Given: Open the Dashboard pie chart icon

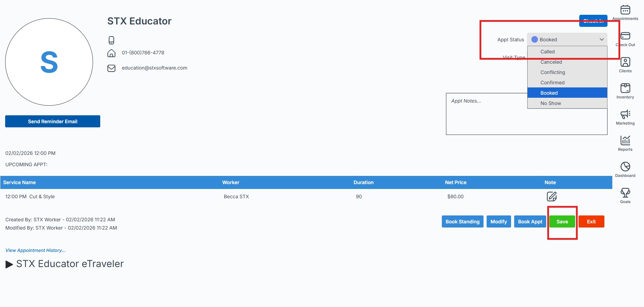Looking at the screenshot, I should (x=625, y=167).
